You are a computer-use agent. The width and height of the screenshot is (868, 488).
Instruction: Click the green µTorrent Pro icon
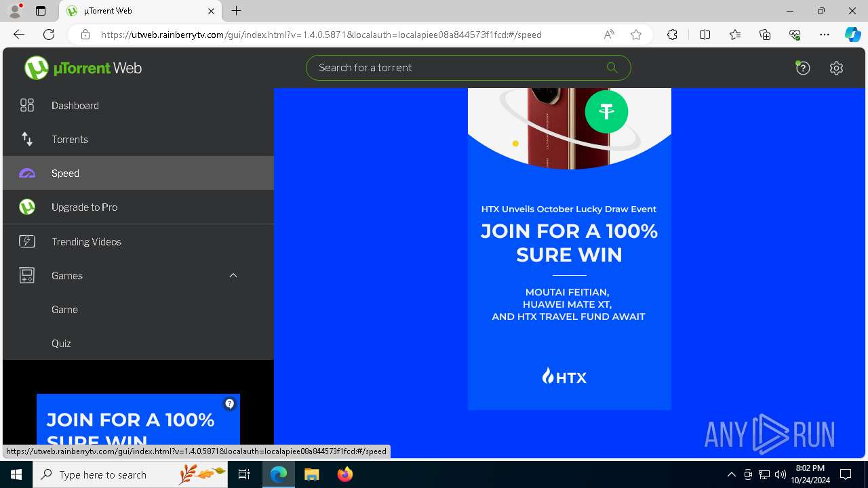coord(27,207)
